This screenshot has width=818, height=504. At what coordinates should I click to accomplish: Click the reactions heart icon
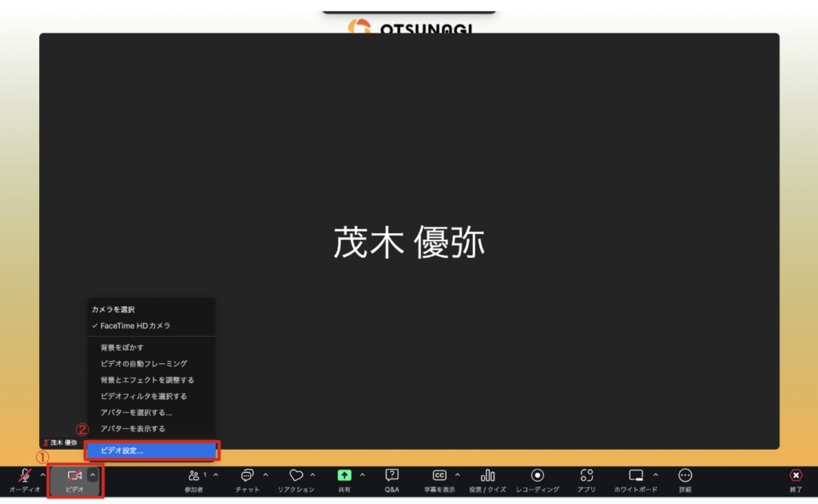tap(296, 475)
